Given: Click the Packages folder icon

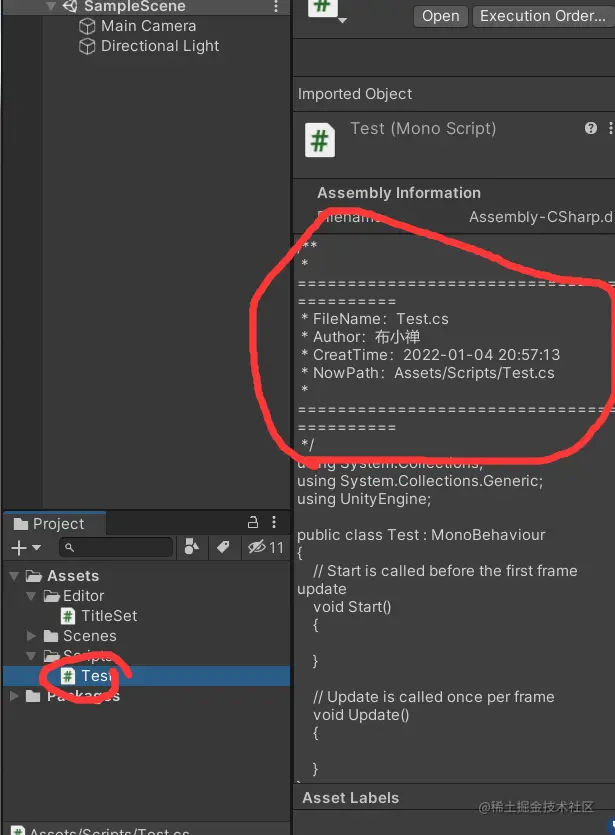Looking at the screenshot, I should click(33, 696).
